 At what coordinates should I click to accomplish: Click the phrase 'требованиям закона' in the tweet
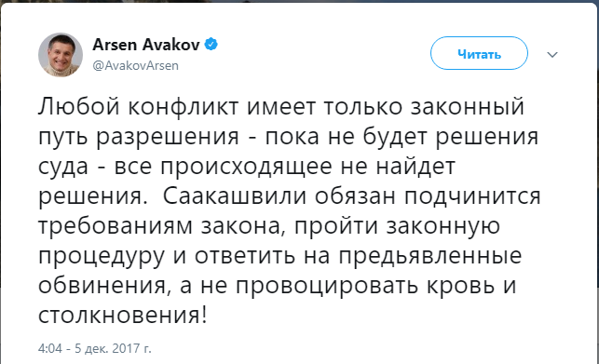[x=163, y=226]
